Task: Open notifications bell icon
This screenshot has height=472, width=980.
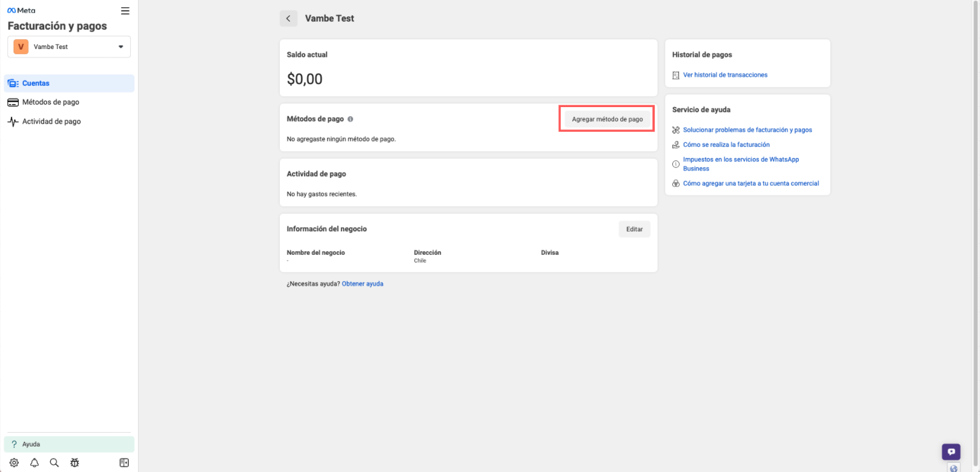Action: (35, 463)
